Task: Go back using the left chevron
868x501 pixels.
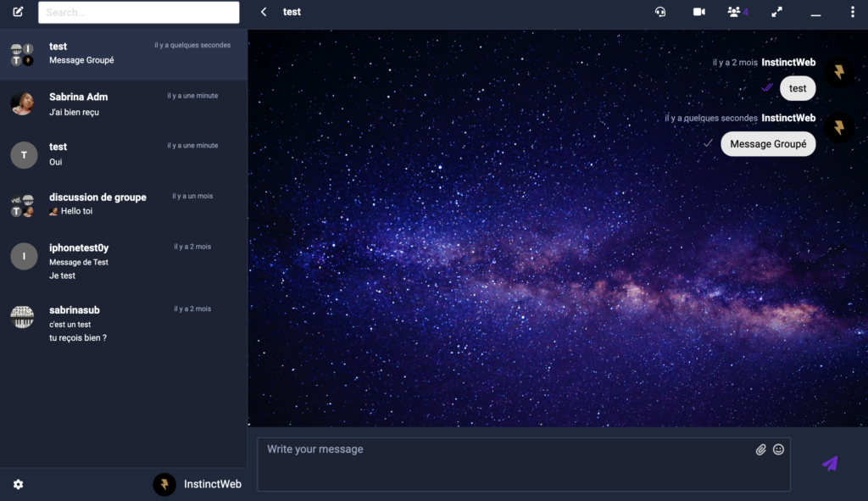Action: 264,12
